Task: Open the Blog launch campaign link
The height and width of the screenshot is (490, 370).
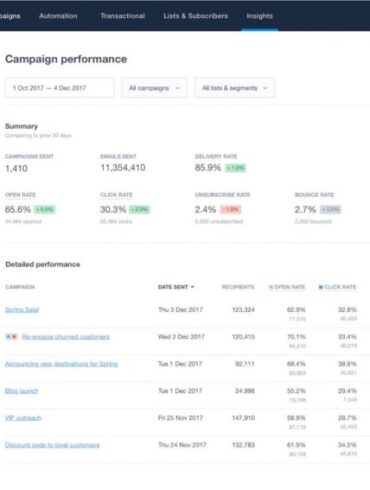Action: pyautogui.click(x=22, y=391)
